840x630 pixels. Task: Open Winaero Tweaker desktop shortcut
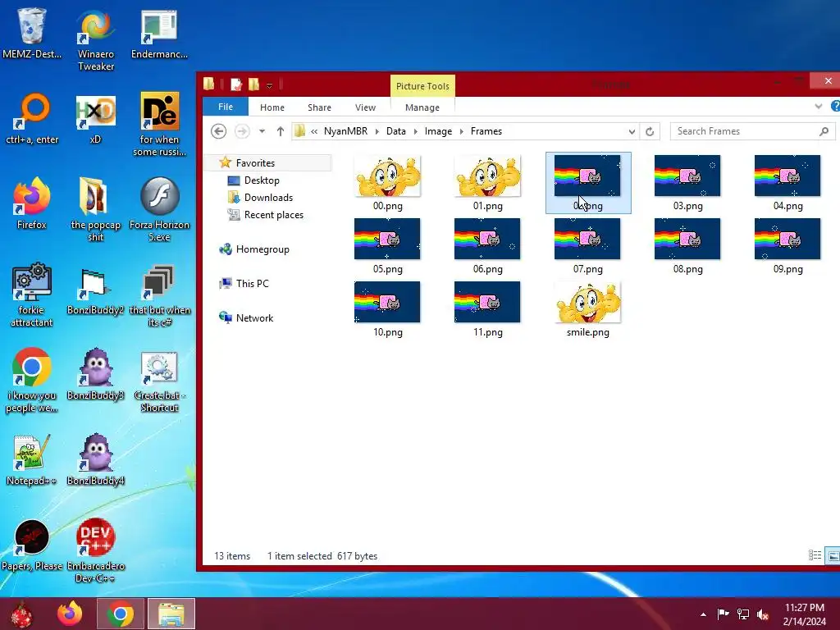click(95, 39)
